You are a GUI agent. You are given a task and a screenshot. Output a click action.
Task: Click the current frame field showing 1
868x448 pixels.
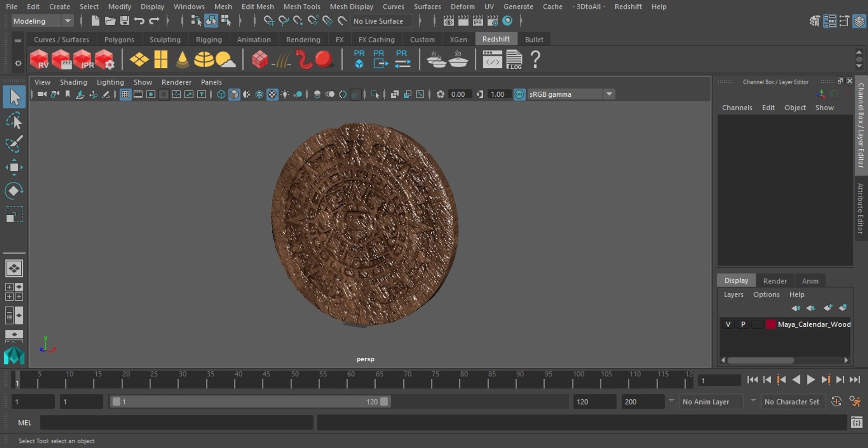coord(719,380)
